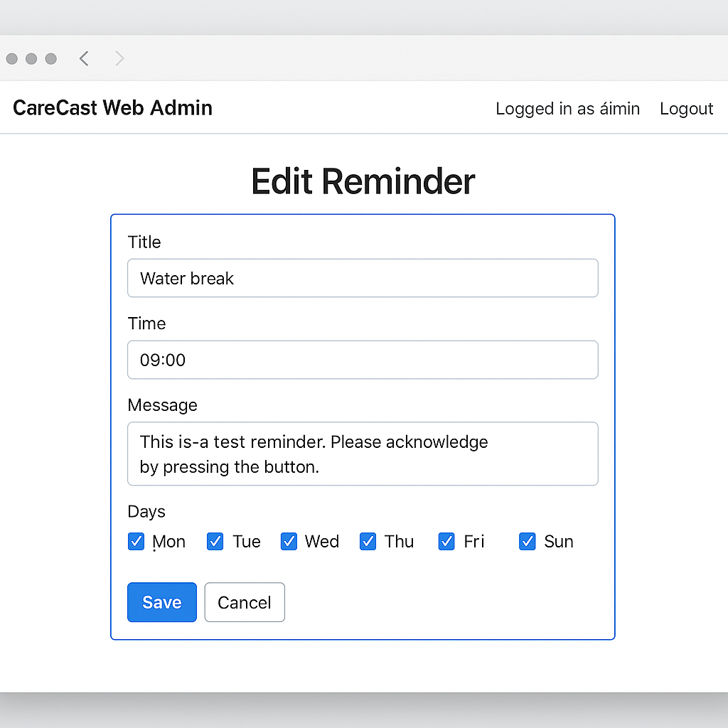This screenshot has height=728, width=728.
Task: Uncheck Fri in the Days row
Action: 446,541
